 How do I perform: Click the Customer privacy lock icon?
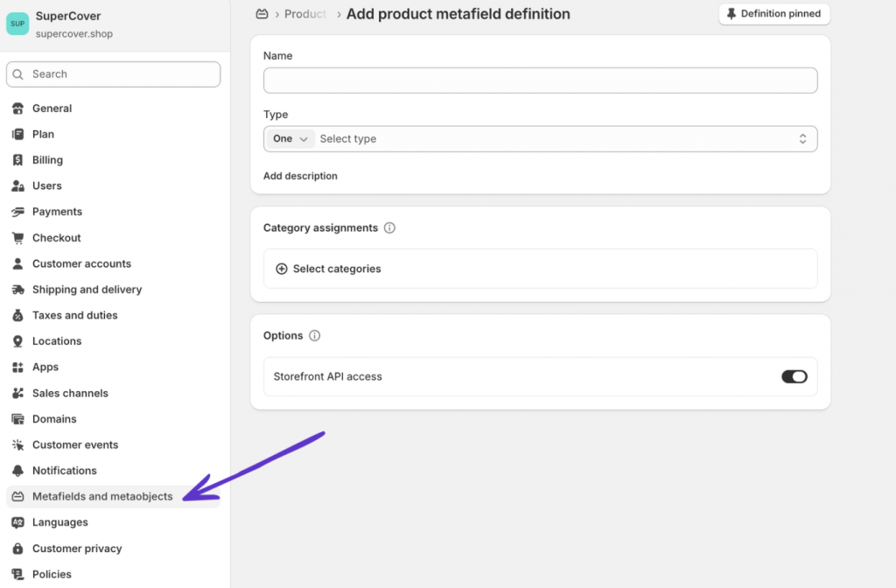[x=19, y=548]
